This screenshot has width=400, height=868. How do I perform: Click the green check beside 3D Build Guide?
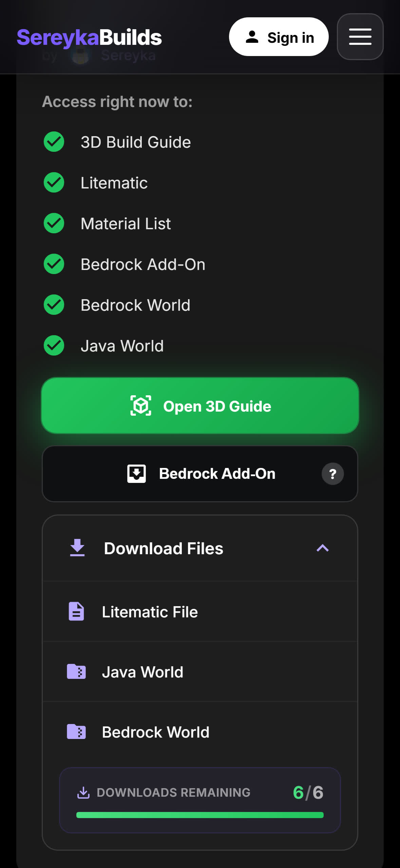pos(54,142)
